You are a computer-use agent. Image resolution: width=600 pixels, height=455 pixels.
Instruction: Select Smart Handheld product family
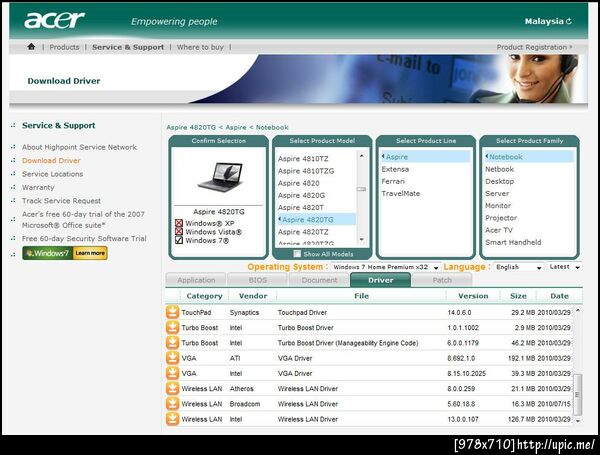[513, 242]
